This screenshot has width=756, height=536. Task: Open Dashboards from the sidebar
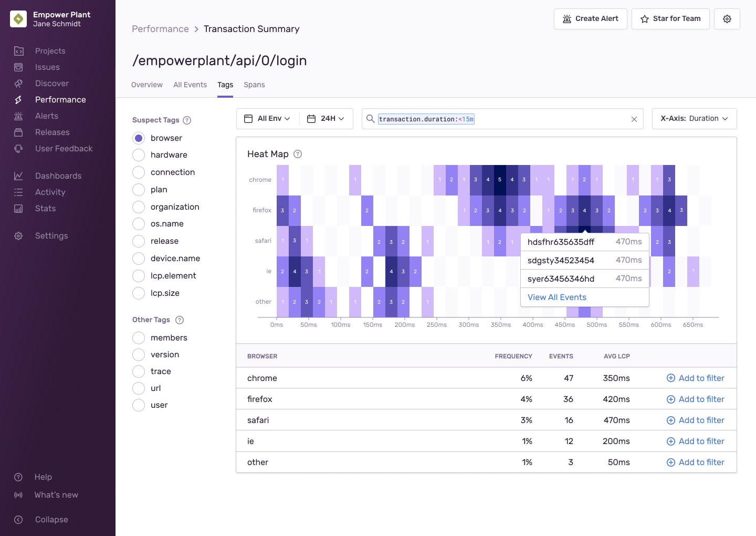point(58,176)
